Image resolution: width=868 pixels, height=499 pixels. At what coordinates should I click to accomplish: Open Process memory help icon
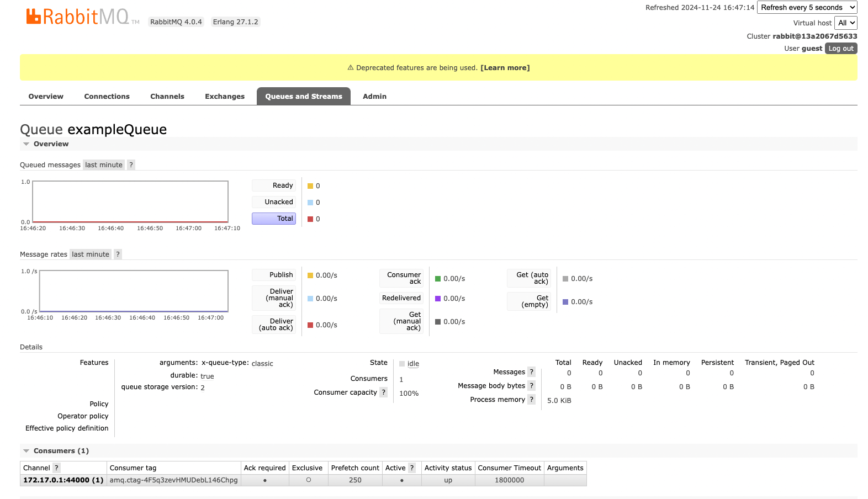[x=532, y=400]
